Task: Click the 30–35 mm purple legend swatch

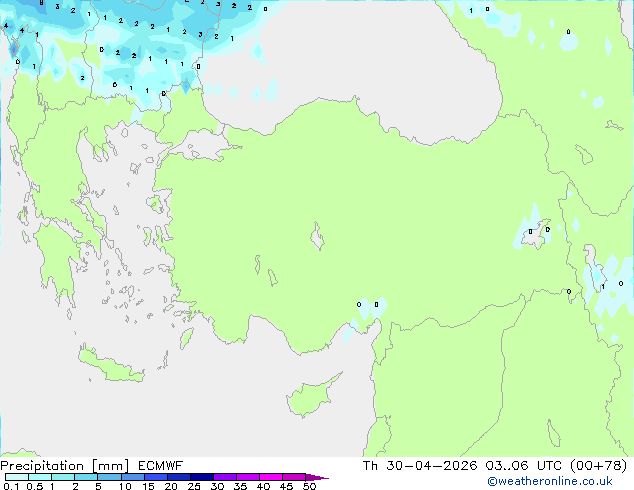Action: 225,477
